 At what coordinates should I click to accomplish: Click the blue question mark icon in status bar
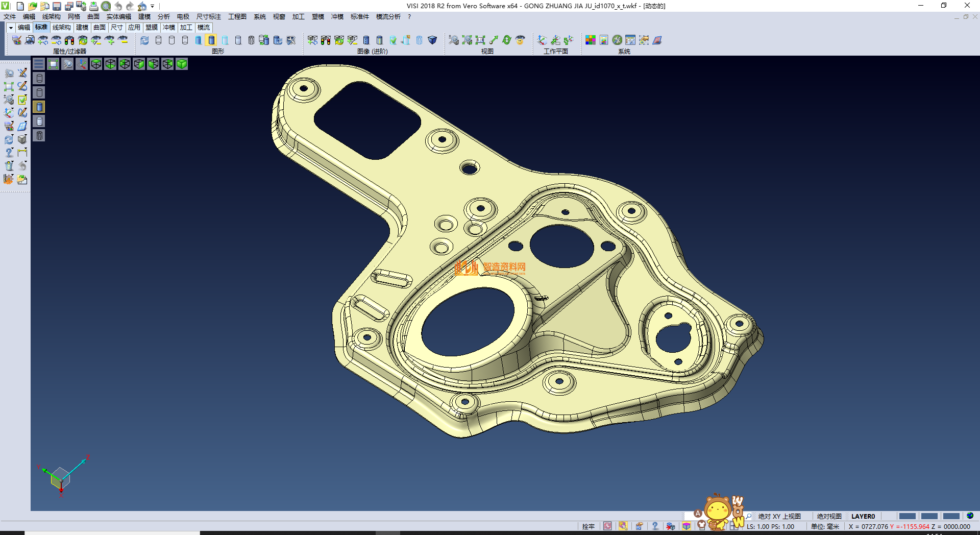click(x=655, y=526)
